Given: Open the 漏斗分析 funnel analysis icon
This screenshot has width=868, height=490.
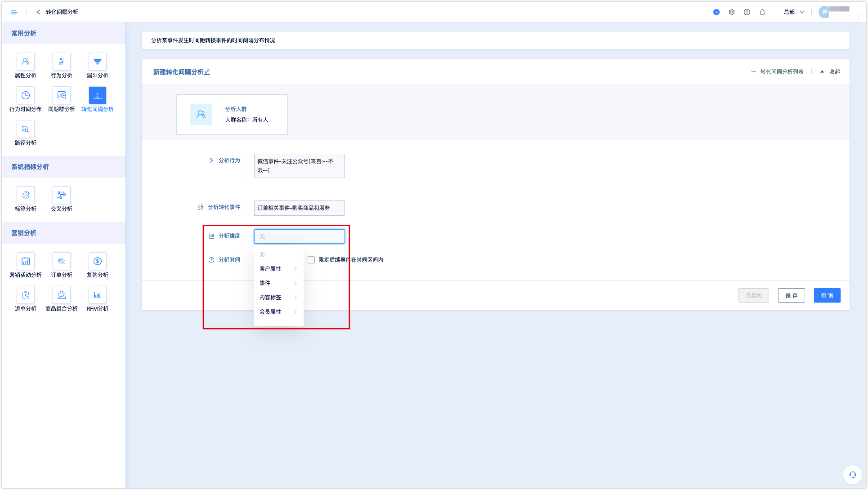Looking at the screenshot, I should [x=97, y=62].
